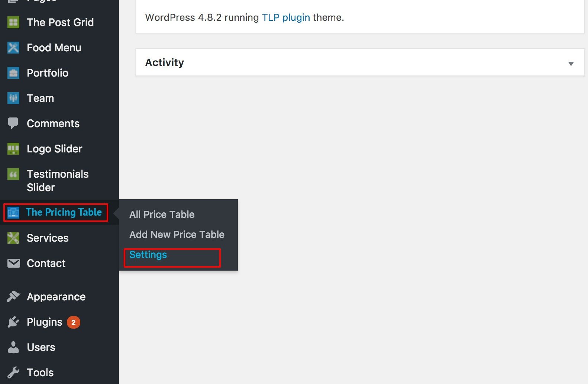This screenshot has width=588, height=384.
Task: Click The Post Grid sidebar icon
Action: pyautogui.click(x=13, y=22)
